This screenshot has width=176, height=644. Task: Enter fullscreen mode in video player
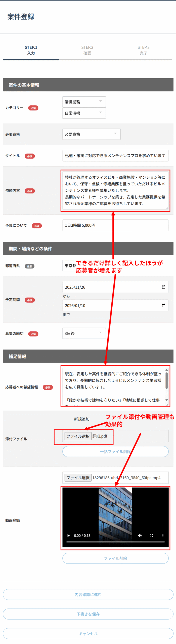click(151, 535)
